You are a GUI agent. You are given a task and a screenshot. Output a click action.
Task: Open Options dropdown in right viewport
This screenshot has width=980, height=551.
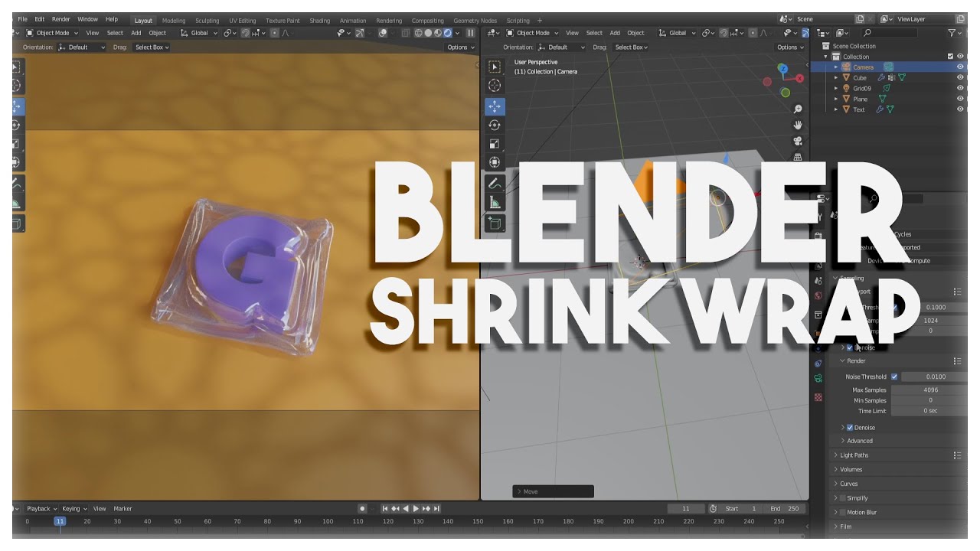point(789,47)
